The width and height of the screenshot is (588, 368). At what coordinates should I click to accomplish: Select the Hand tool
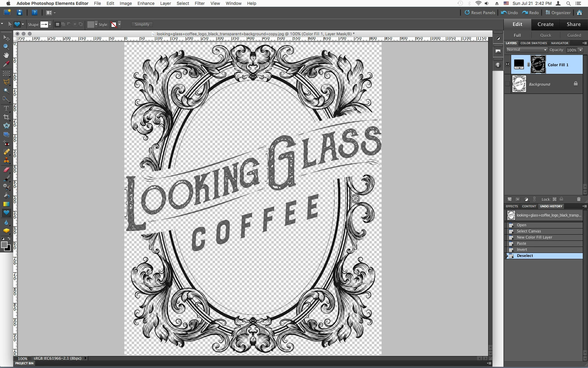(x=6, y=55)
